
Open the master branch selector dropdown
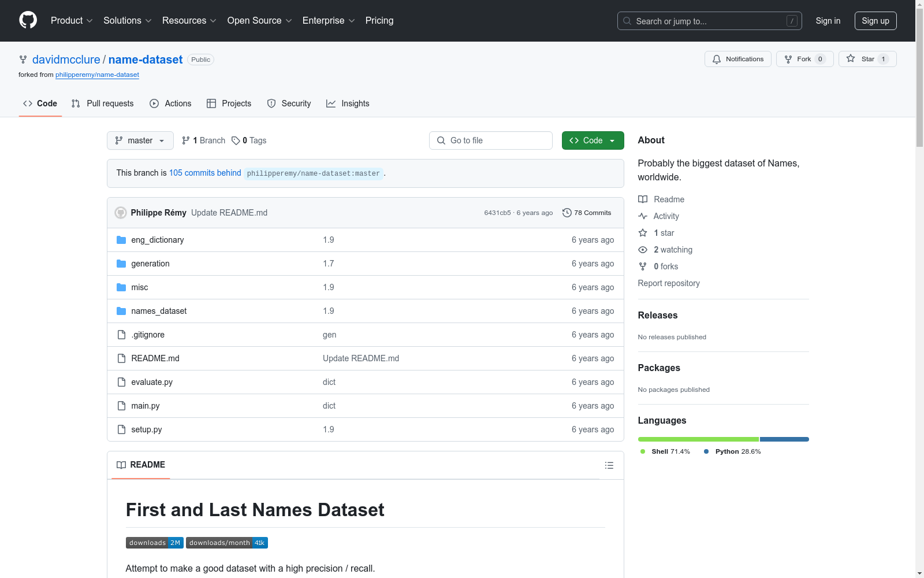[140, 140]
